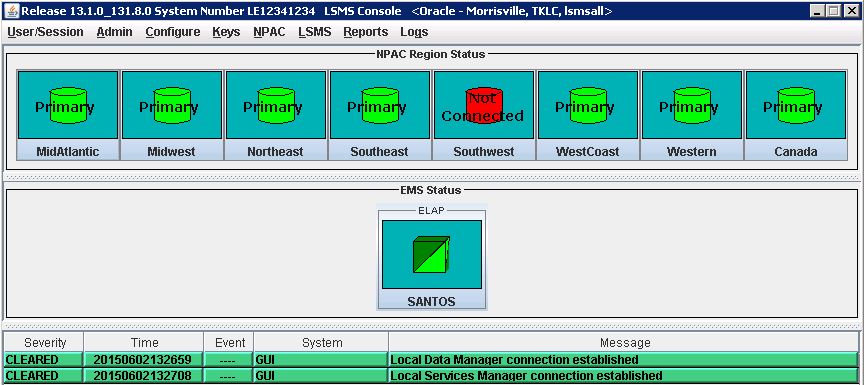Open the Admin menu
Viewport: 864px width, 385px height.
pyautogui.click(x=115, y=32)
